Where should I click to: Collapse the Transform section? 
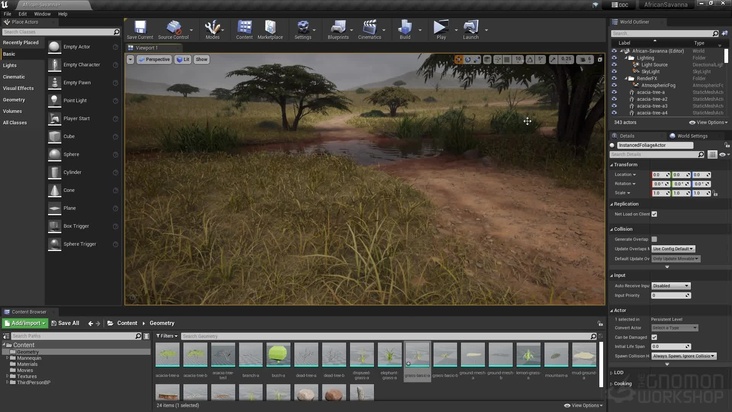pos(612,165)
